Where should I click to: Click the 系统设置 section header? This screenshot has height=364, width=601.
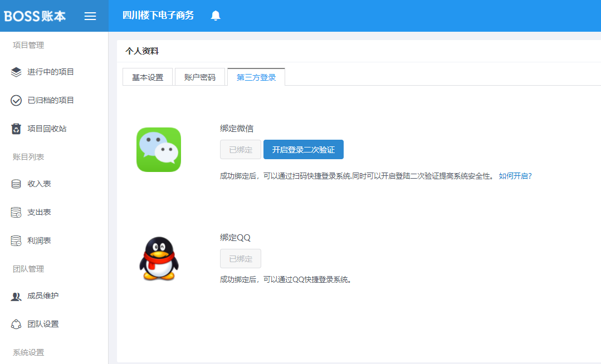point(28,352)
